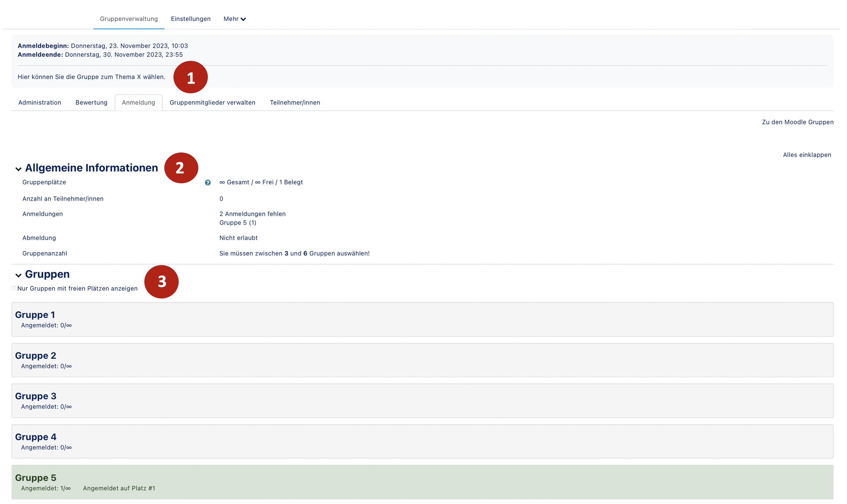The height and width of the screenshot is (504, 847).
Task: Open the Teilnehmer/innen tab
Action: [x=295, y=102]
